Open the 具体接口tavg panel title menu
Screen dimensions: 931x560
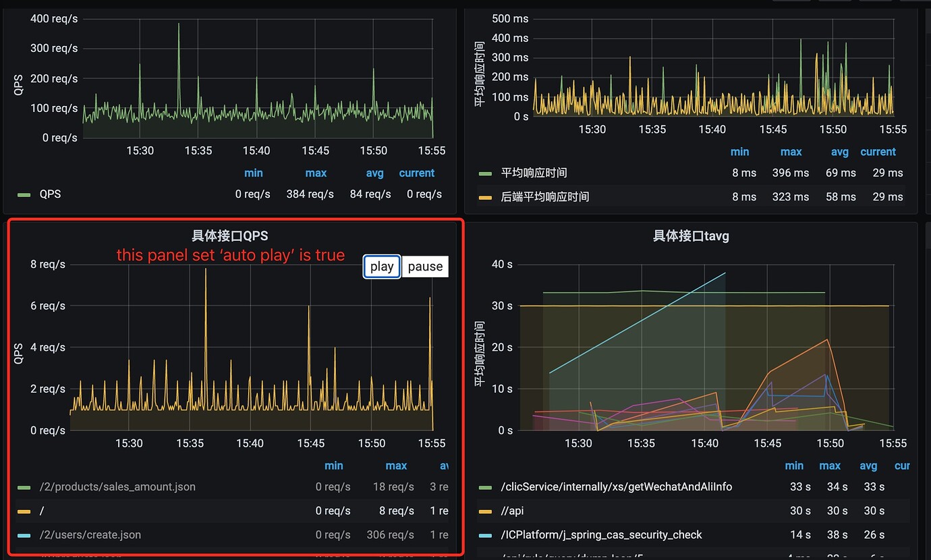pyautogui.click(x=691, y=235)
